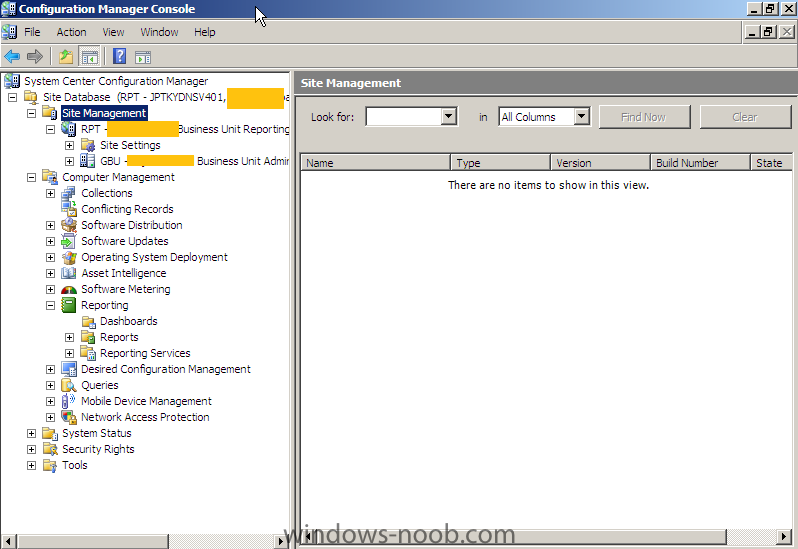
Task: Select System Center Configuration Manager root
Action: coord(116,81)
